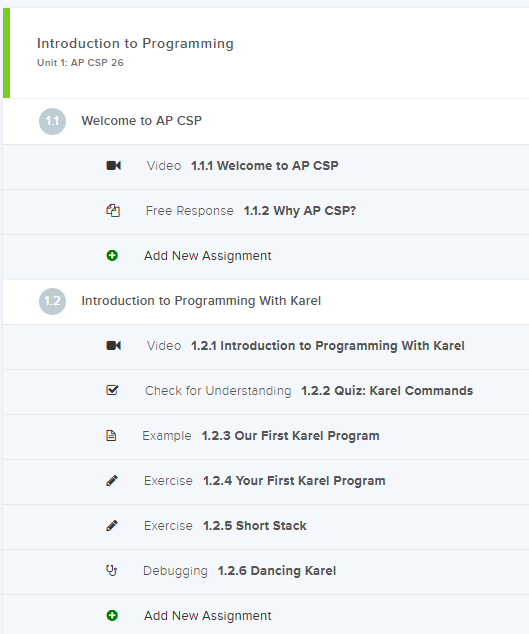This screenshot has height=634, width=529.
Task: Click document icon beside Our First Karel Program
Action: coord(111,435)
